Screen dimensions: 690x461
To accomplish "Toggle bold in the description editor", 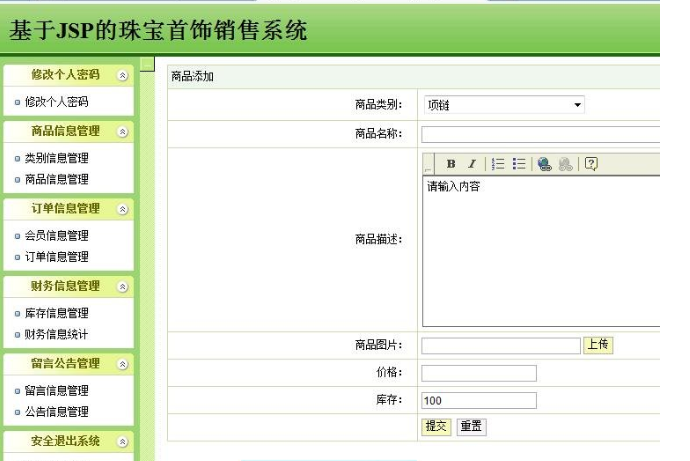I will (x=451, y=164).
